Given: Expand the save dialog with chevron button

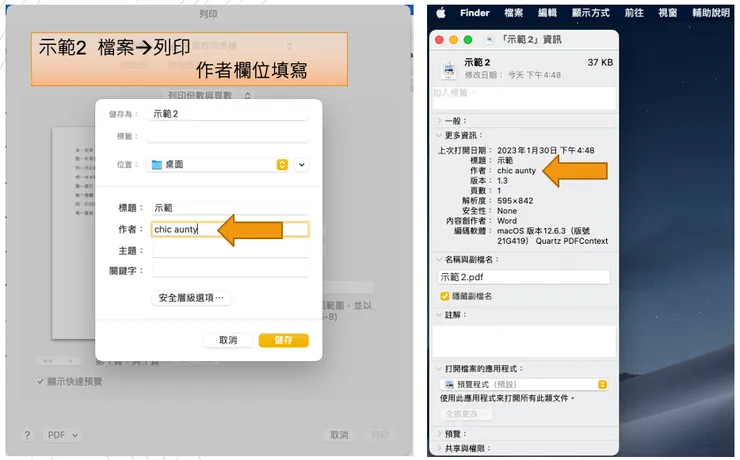Looking at the screenshot, I should [x=302, y=165].
